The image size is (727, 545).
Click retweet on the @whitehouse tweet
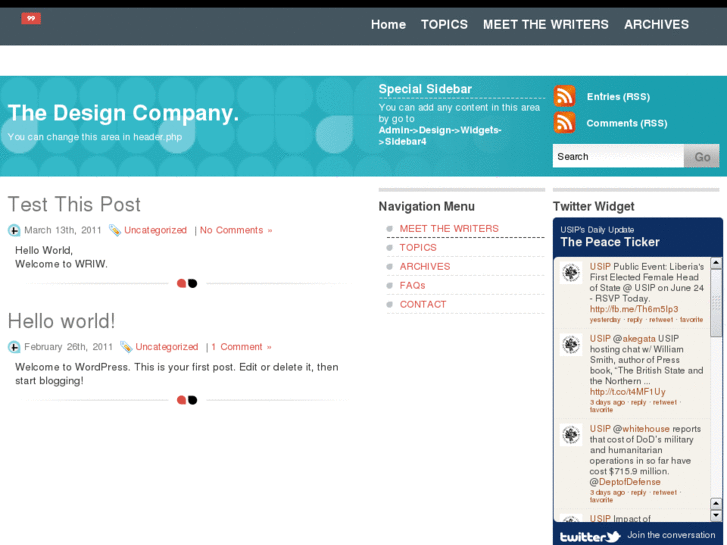pyautogui.click(x=665, y=493)
